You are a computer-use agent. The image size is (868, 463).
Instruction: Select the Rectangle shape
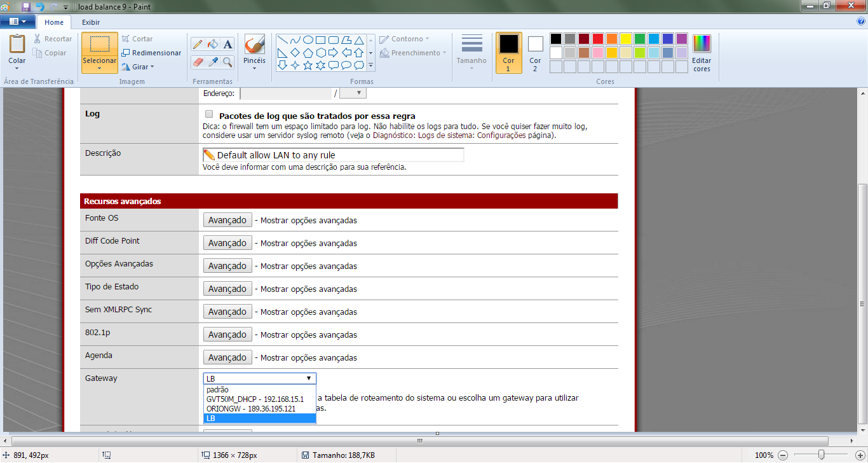(320, 40)
